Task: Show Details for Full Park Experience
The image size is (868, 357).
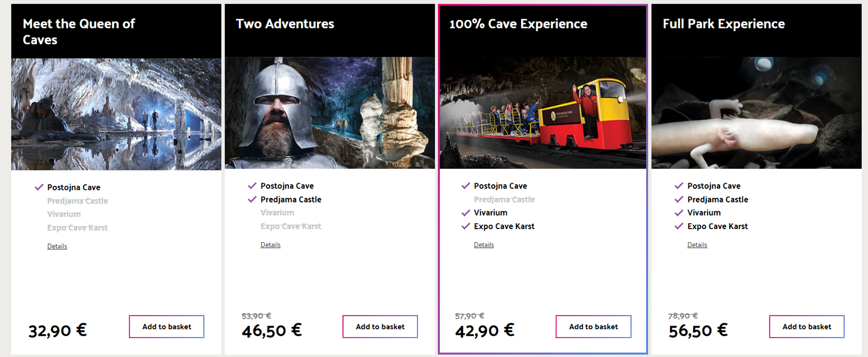Action: [697, 245]
